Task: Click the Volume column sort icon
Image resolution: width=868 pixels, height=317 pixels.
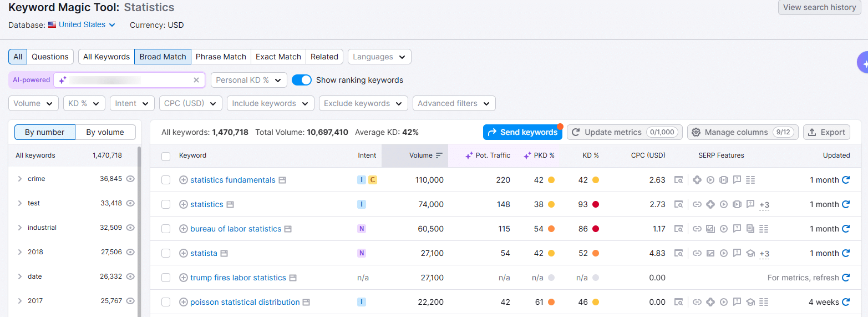Action: (439, 155)
